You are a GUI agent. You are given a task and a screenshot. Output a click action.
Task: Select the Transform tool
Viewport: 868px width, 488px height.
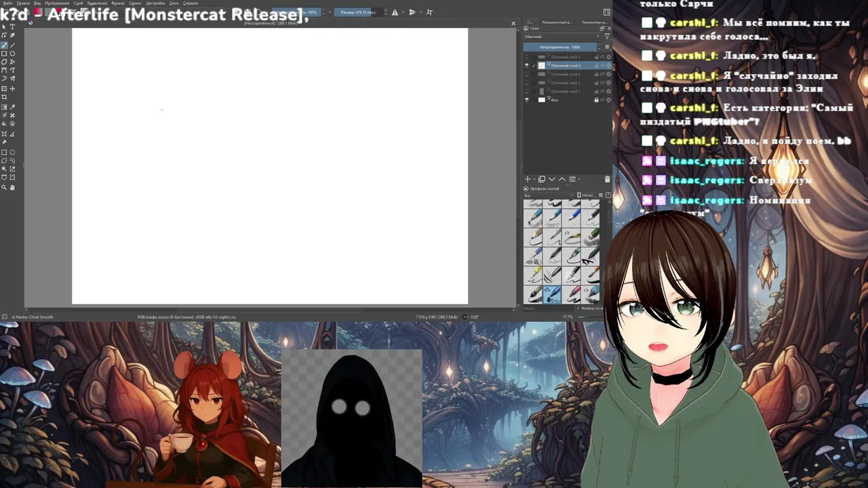pyautogui.click(x=4, y=88)
